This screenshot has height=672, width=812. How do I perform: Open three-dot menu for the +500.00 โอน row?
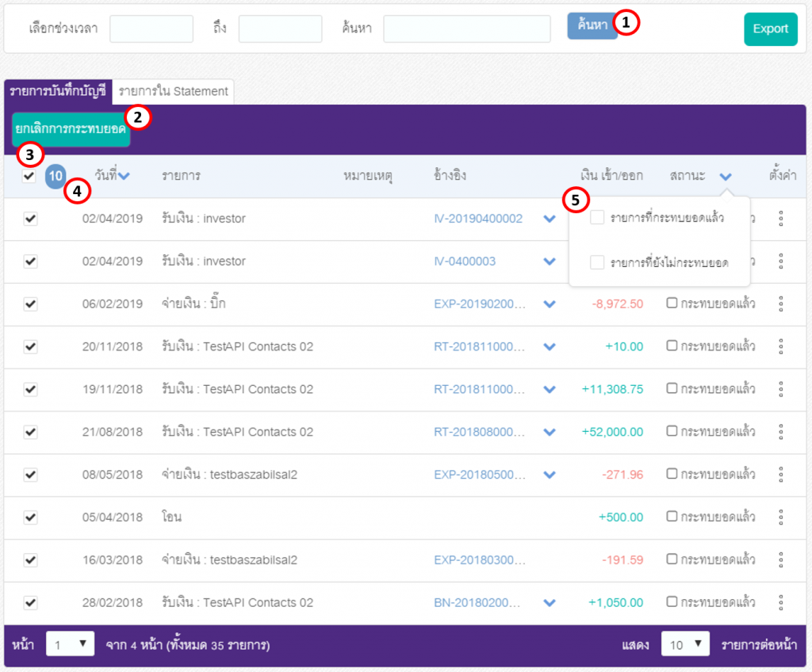coord(780,517)
